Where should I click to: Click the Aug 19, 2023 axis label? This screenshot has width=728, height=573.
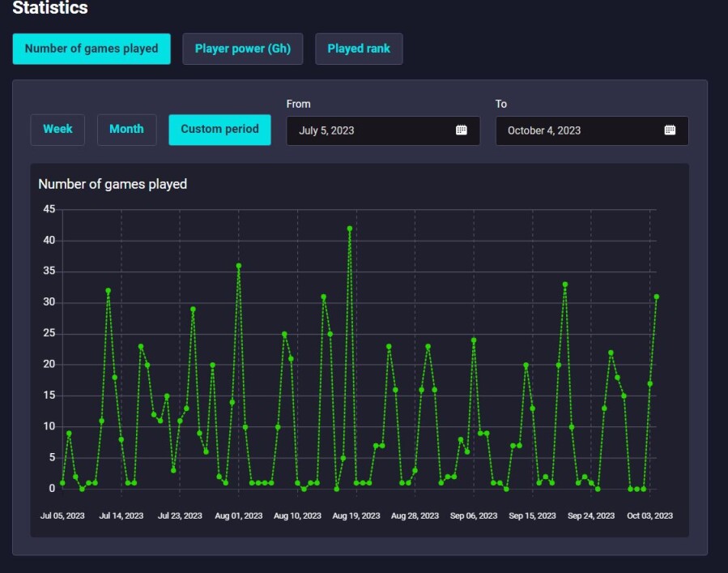(x=356, y=515)
